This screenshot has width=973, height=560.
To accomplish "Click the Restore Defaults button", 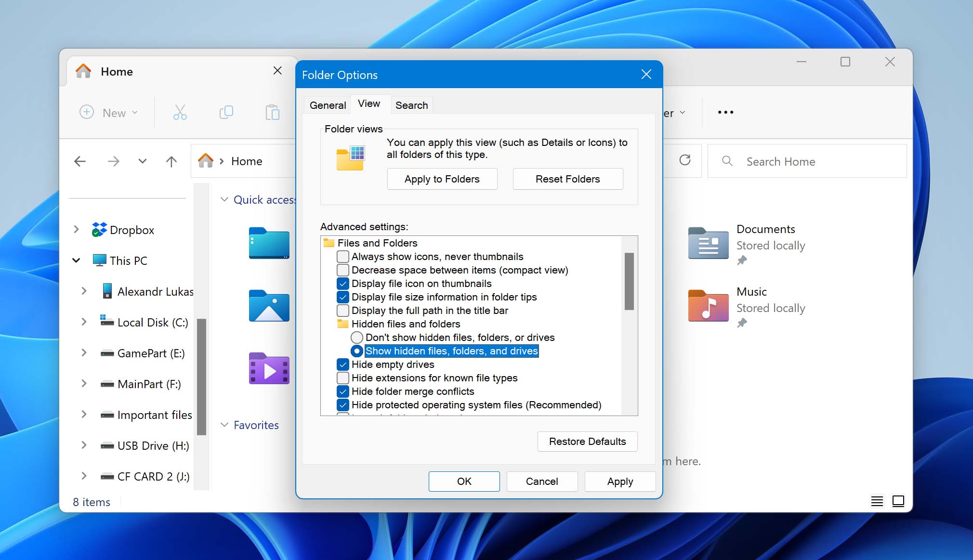I will [587, 441].
